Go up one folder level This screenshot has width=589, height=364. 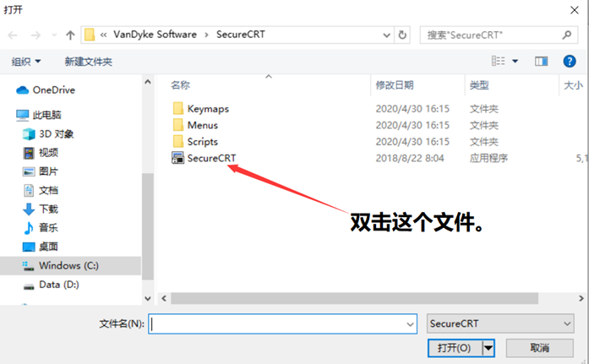point(70,35)
